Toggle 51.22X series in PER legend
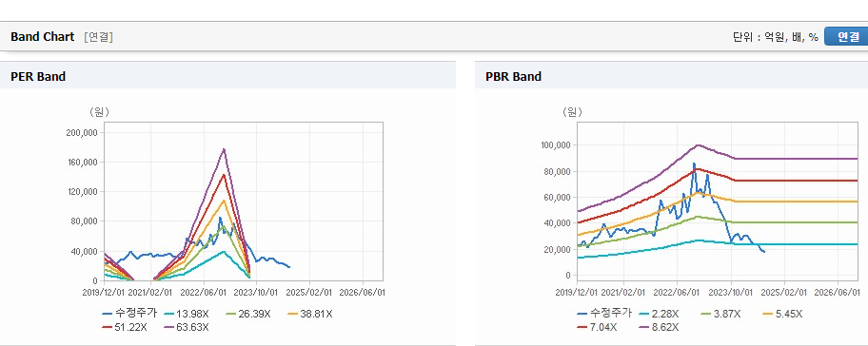The width and height of the screenshot is (868, 346). (125, 327)
